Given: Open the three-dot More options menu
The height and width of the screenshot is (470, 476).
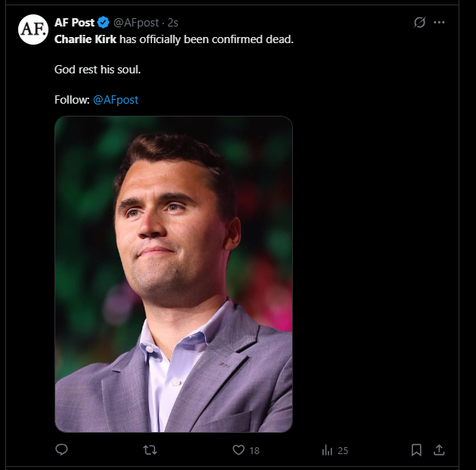Looking at the screenshot, I should [x=439, y=23].
